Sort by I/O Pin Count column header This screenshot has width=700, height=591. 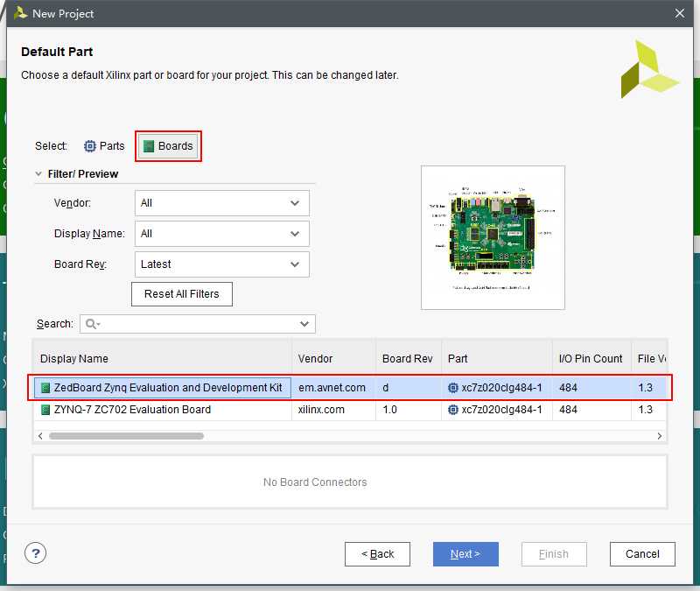pos(592,359)
